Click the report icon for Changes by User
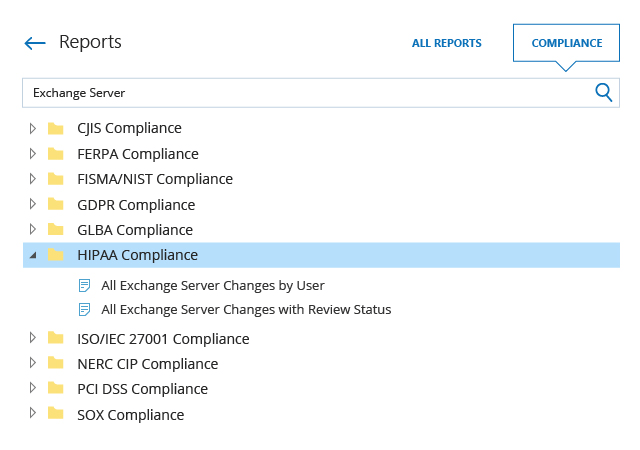 [x=85, y=285]
